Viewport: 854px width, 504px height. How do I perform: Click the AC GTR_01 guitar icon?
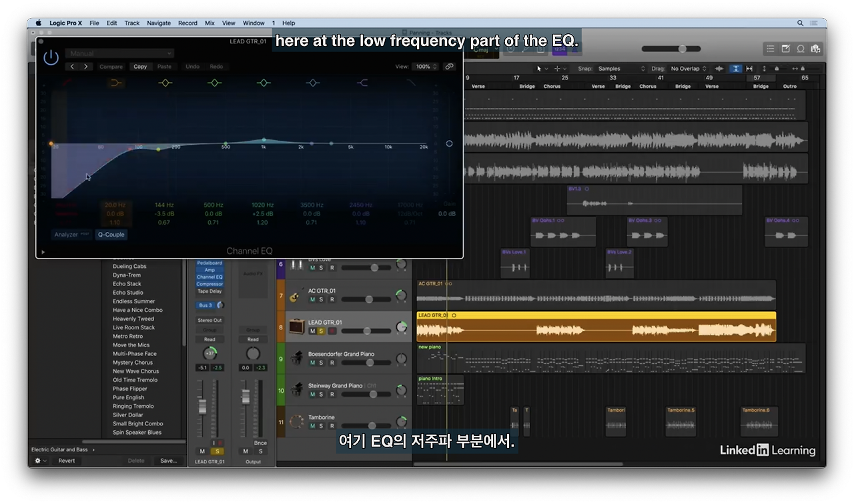(x=297, y=295)
